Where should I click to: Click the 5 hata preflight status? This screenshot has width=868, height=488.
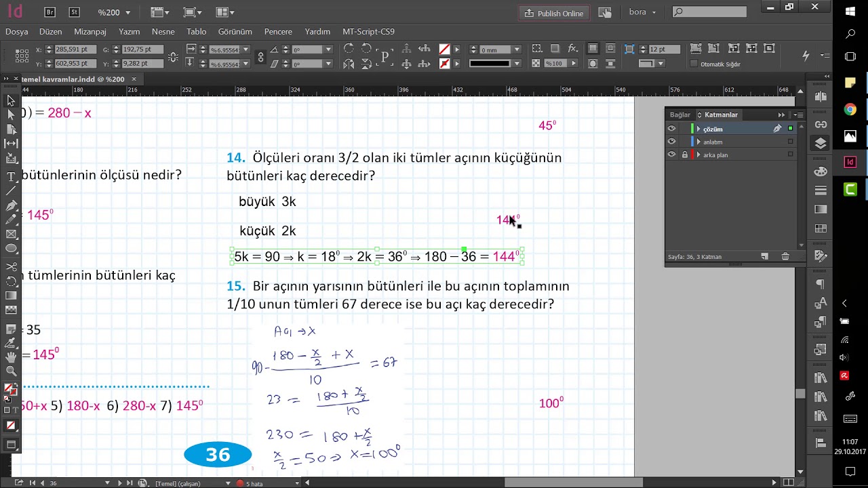click(254, 483)
